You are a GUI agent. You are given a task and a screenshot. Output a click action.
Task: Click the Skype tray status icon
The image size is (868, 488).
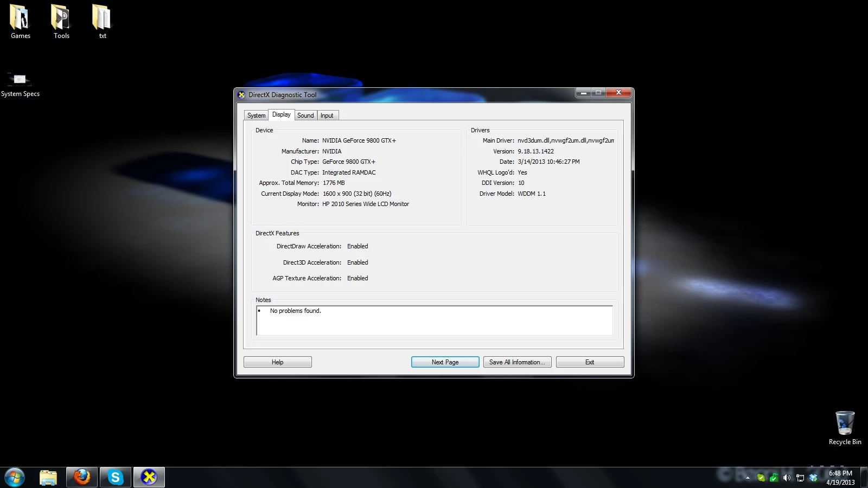coord(761,478)
